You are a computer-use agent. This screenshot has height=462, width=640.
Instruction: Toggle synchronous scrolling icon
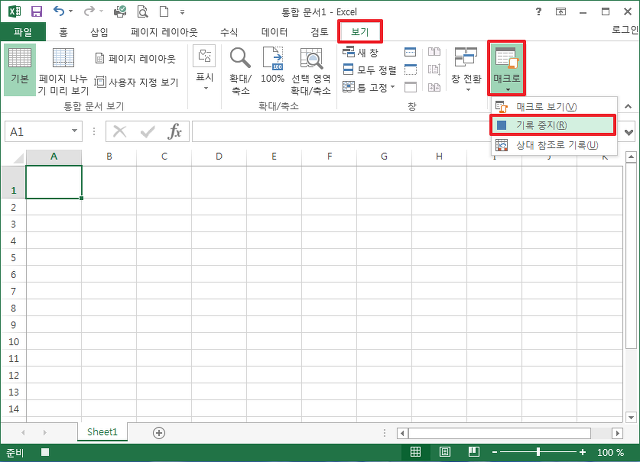coord(434,69)
